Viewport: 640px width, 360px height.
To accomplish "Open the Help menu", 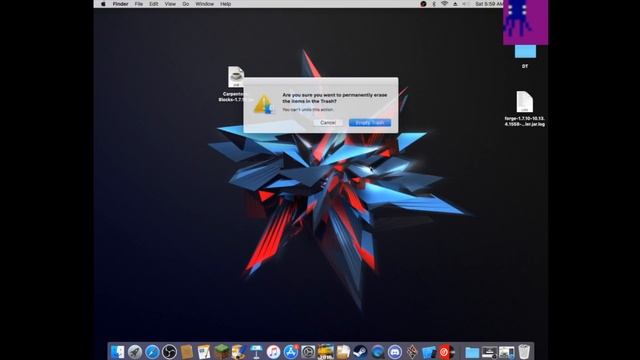I will point(226,4).
